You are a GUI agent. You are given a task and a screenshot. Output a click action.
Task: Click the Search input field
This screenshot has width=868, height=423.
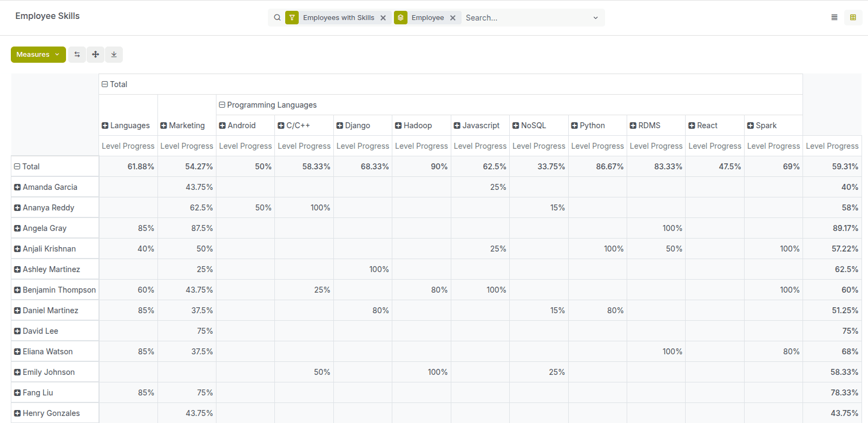pyautogui.click(x=525, y=18)
